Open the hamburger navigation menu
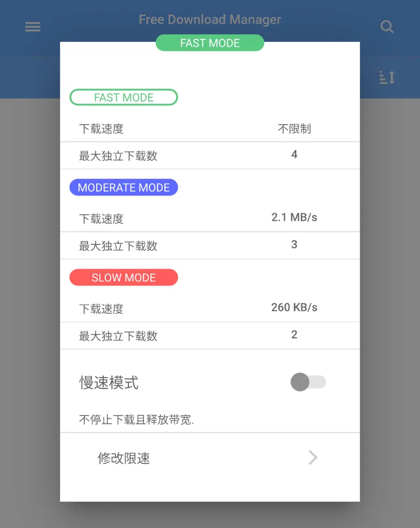420x528 pixels. [x=33, y=27]
